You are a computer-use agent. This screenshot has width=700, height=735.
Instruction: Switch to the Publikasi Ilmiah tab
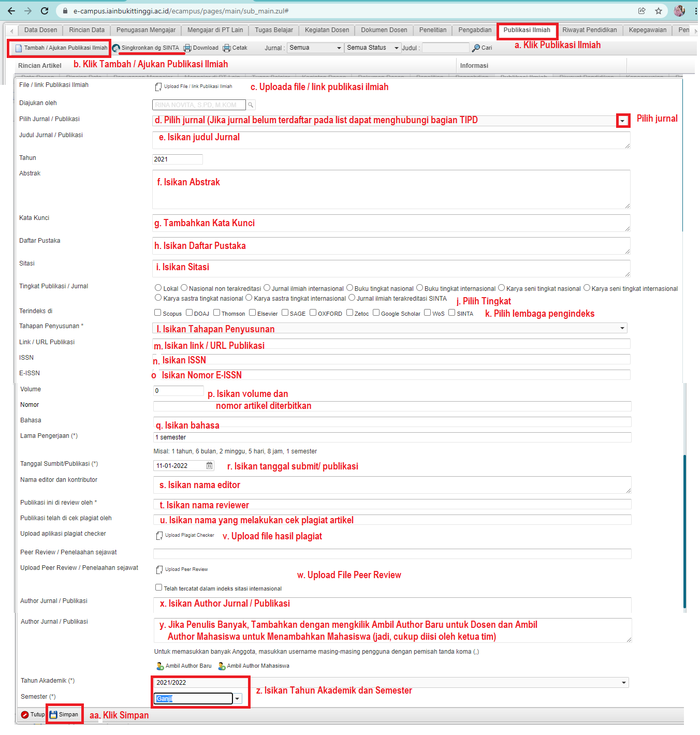click(x=527, y=30)
